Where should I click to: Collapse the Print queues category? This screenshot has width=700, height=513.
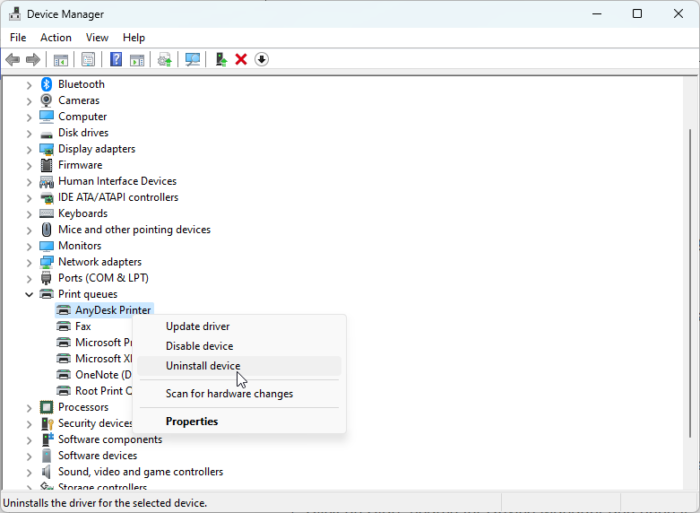29,294
